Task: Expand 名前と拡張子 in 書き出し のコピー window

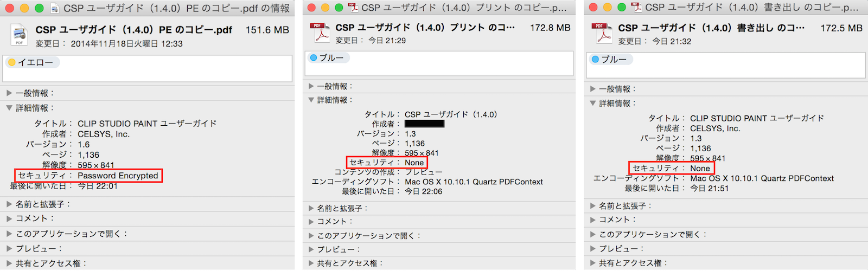Action: [x=593, y=206]
